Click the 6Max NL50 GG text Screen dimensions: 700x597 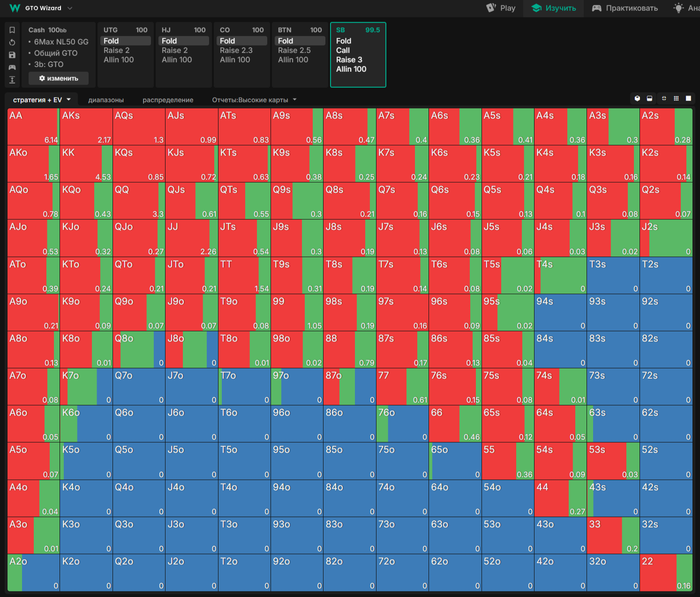(61, 42)
